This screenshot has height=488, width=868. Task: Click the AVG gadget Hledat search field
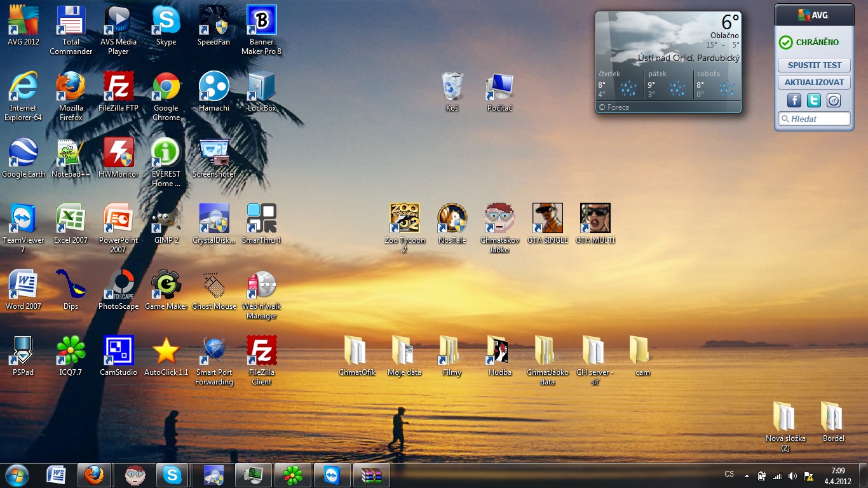818,119
